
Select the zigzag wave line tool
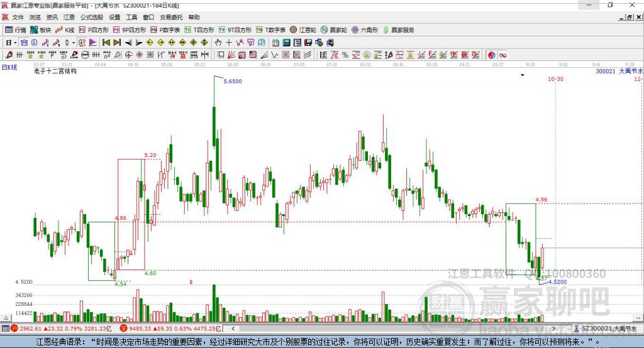coord(275,55)
